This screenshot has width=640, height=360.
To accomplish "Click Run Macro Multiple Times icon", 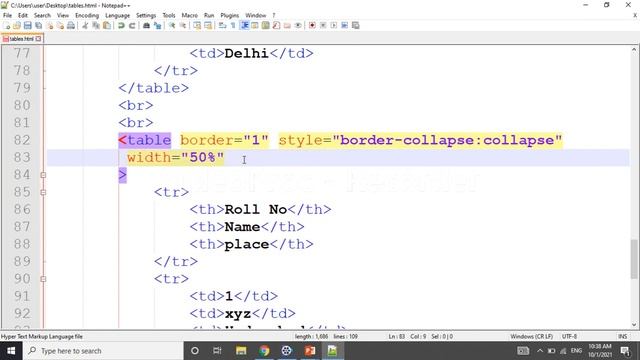I will pos(344,26).
